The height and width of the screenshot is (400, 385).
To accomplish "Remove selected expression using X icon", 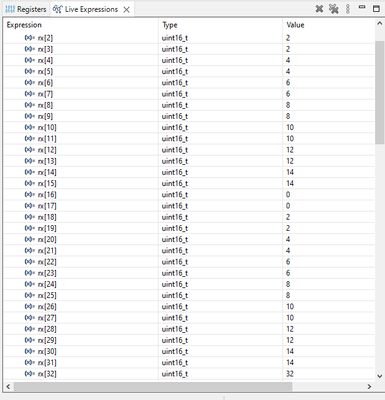I will pyautogui.click(x=319, y=9).
